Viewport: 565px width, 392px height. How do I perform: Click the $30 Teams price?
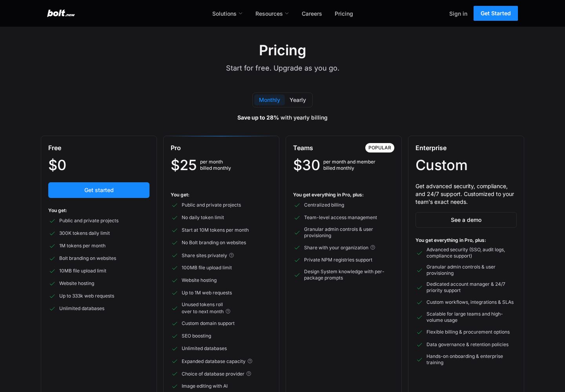[306, 165]
